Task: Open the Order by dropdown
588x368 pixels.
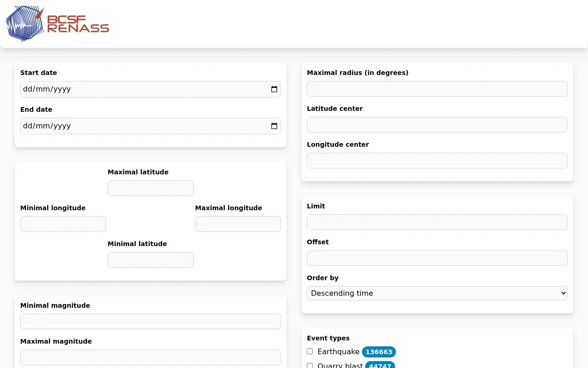Action: point(437,293)
